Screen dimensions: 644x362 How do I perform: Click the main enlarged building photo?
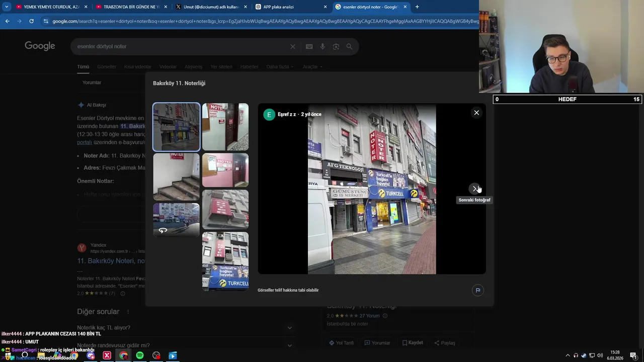click(x=372, y=189)
